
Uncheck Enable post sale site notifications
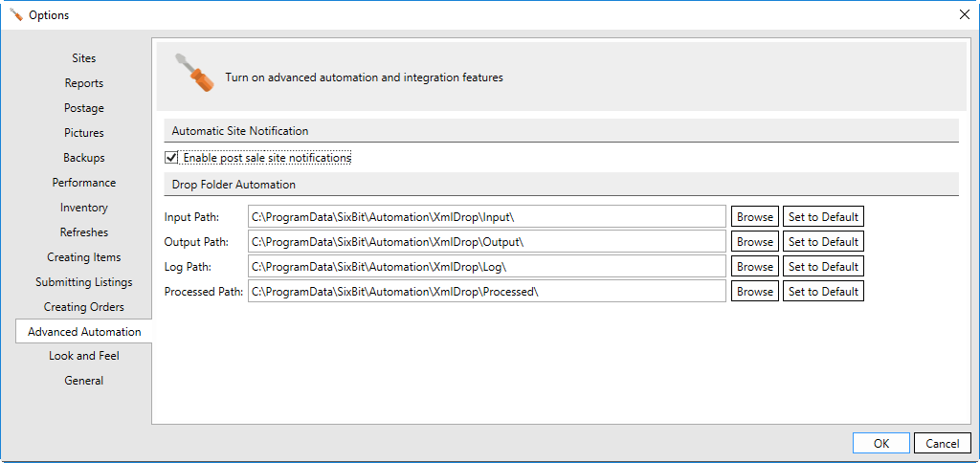coord(170,158)
